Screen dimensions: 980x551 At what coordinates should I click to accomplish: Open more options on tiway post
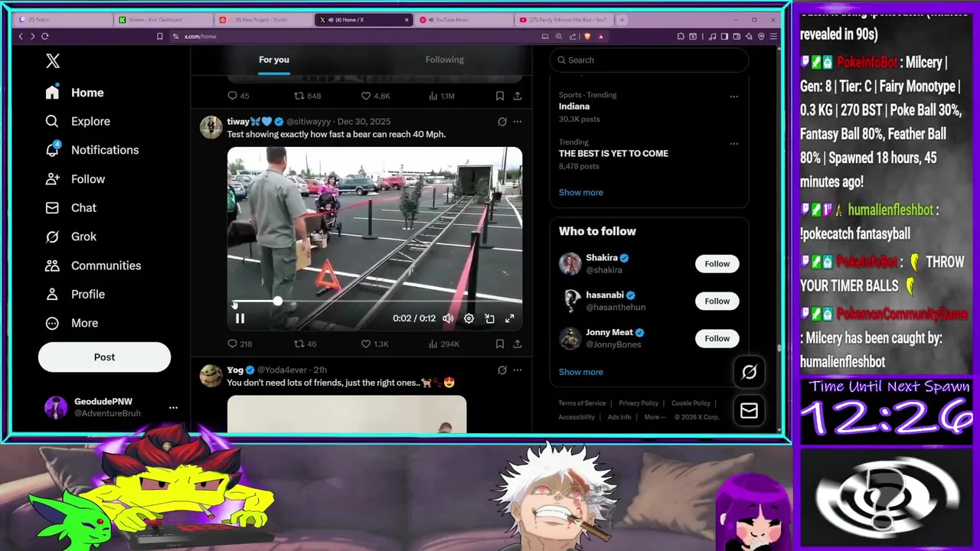tap(518, 122)
